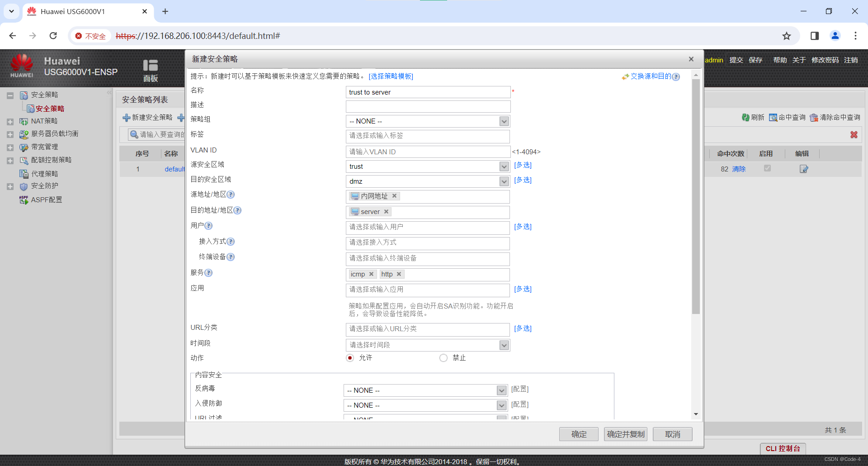Open the Chrome three-dot menu
The height and width of the screenshot is (466, 868).
pos(855,36)
